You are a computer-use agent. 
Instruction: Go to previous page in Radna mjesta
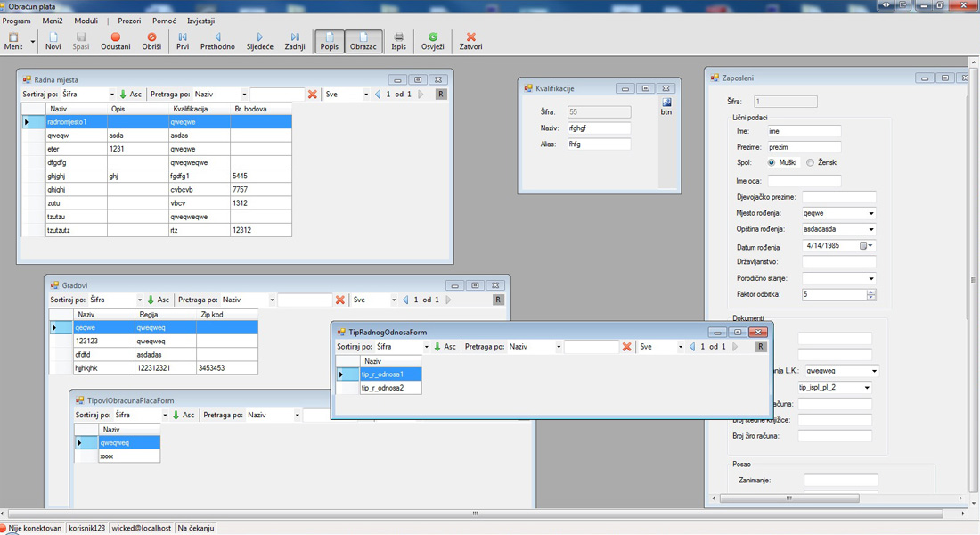(x=378, y=94)
